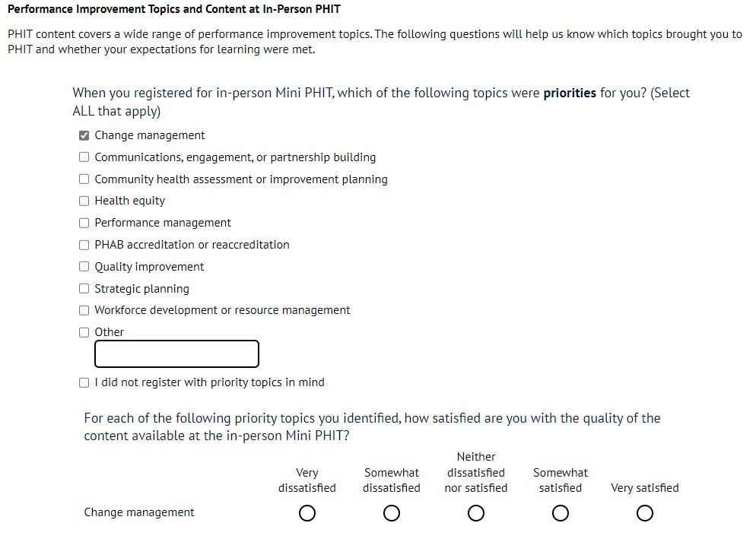The height and width of the screenshot is (542, 756).
Task: Select the Quality improvement checkbox
Action: click(x=84, y=267)
